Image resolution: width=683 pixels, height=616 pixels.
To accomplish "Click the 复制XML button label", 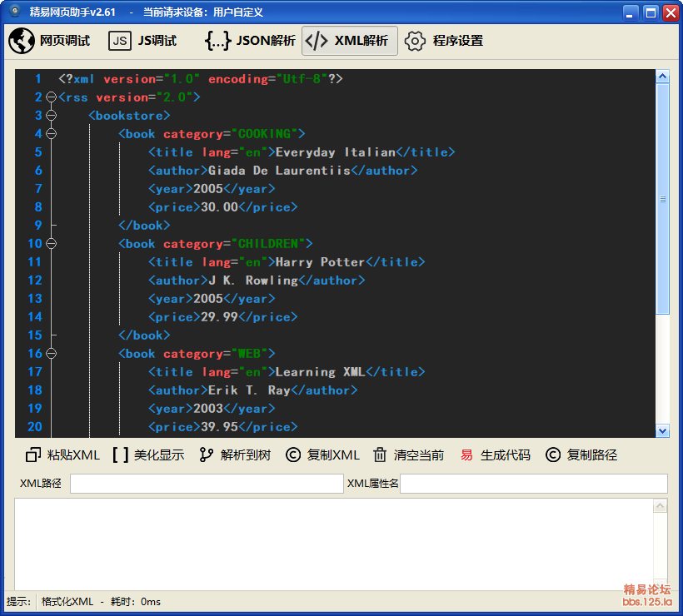I will (x=333, y=455).
